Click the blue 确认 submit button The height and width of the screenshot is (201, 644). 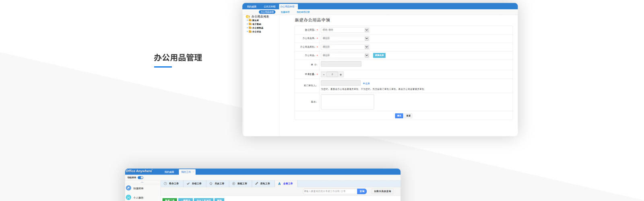point(399,116)
